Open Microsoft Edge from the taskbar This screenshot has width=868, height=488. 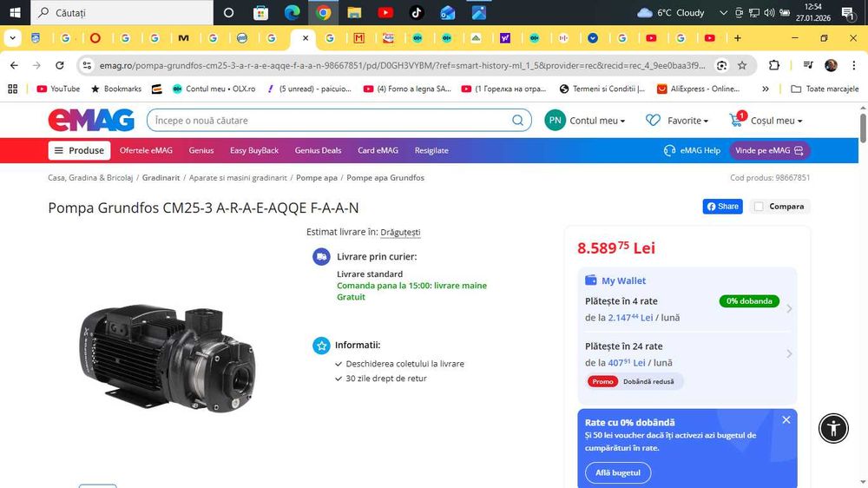coord(292,12)
